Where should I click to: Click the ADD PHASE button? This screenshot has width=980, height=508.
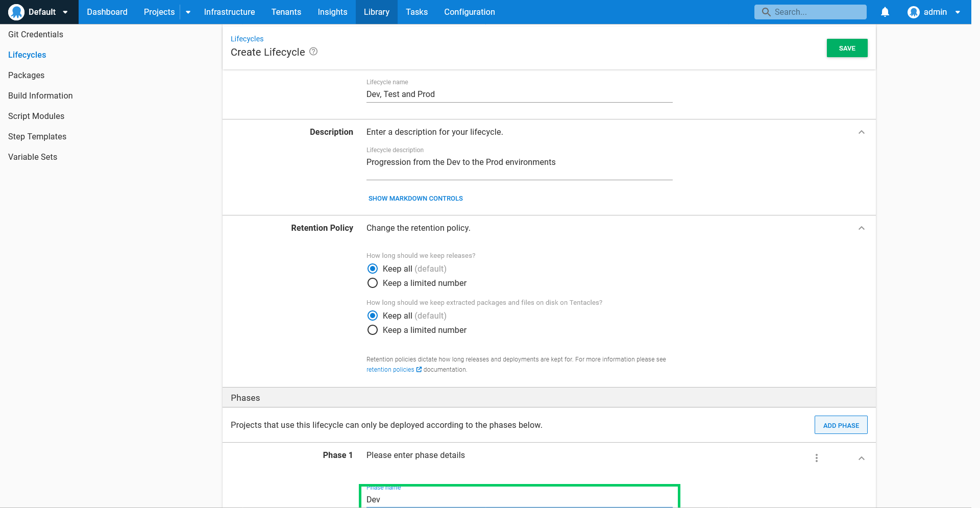click(x=841, y=425)
